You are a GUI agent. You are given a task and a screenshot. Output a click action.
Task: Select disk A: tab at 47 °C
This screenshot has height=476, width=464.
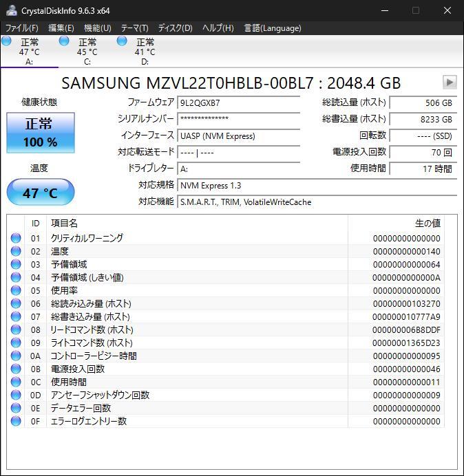click(x=29, y=52)
